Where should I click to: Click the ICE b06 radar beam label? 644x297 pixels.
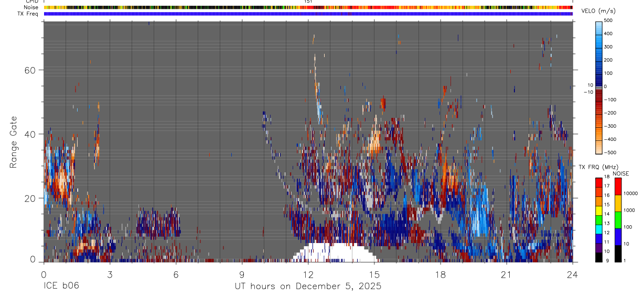[61, 286]
